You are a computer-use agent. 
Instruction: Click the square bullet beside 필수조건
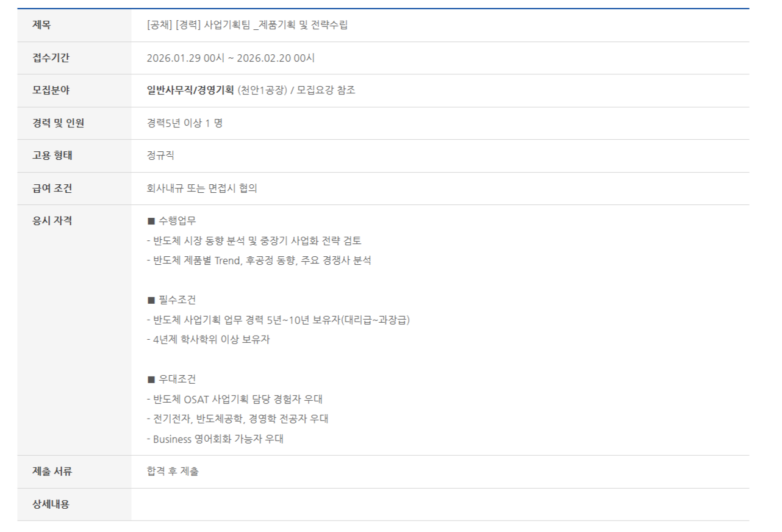[151, 300]
